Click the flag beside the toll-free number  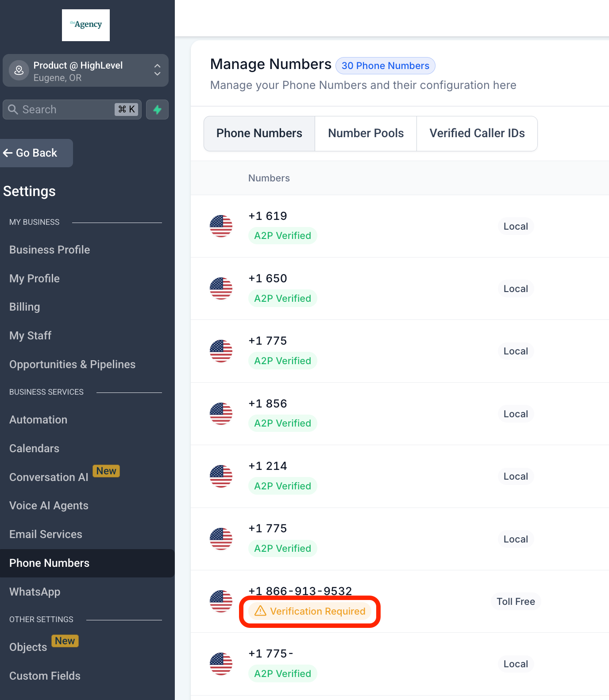tap(221, 601)
